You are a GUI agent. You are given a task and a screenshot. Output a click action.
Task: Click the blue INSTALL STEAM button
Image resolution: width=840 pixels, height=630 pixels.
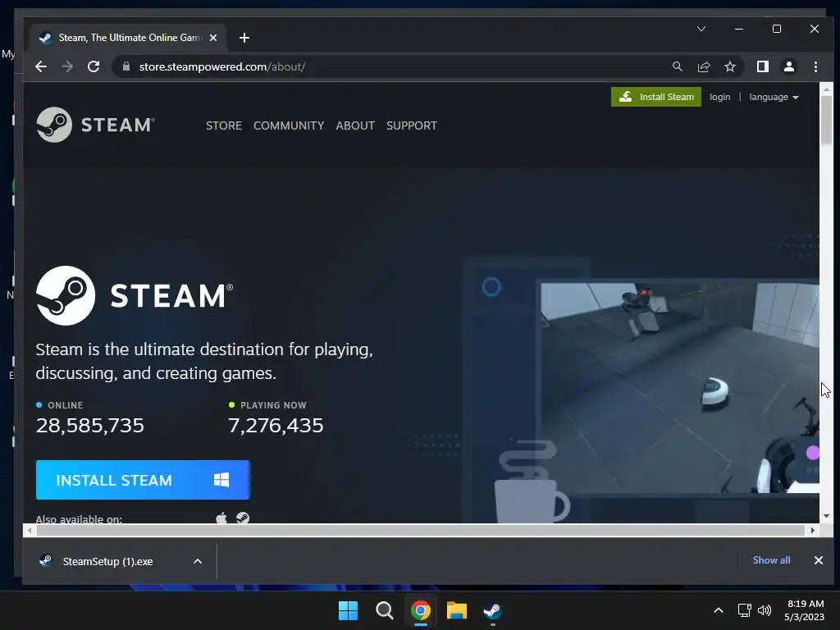[x=143, y=480]
